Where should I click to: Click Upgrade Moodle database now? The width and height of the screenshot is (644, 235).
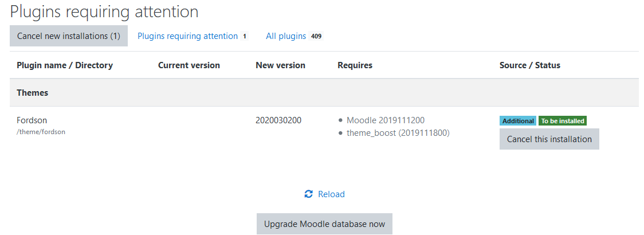click(x=324, y=224)
